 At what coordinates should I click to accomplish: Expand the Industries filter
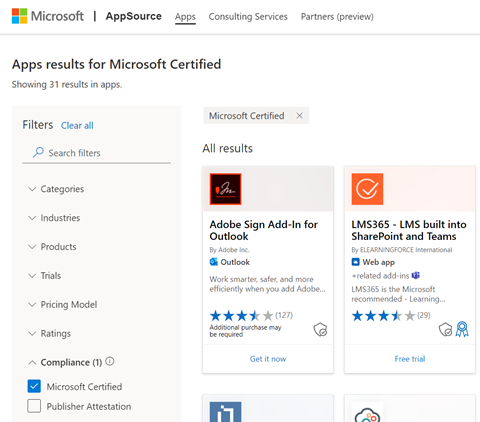pyautogui.click(x=54, y=218)
